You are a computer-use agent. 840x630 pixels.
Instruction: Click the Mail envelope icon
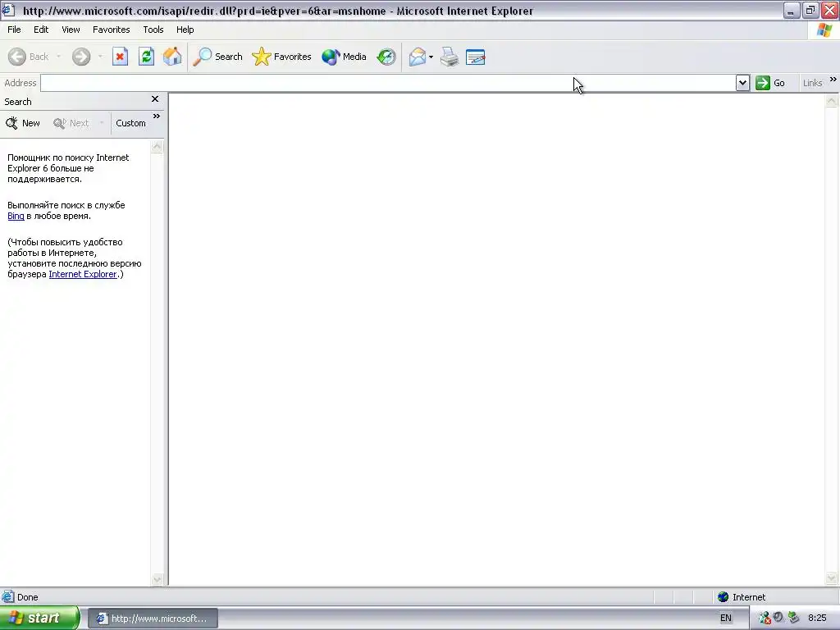point(417,57)
